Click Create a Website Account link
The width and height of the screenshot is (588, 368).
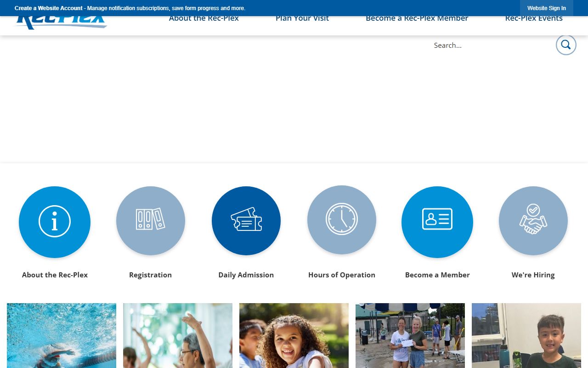(49, 8)
